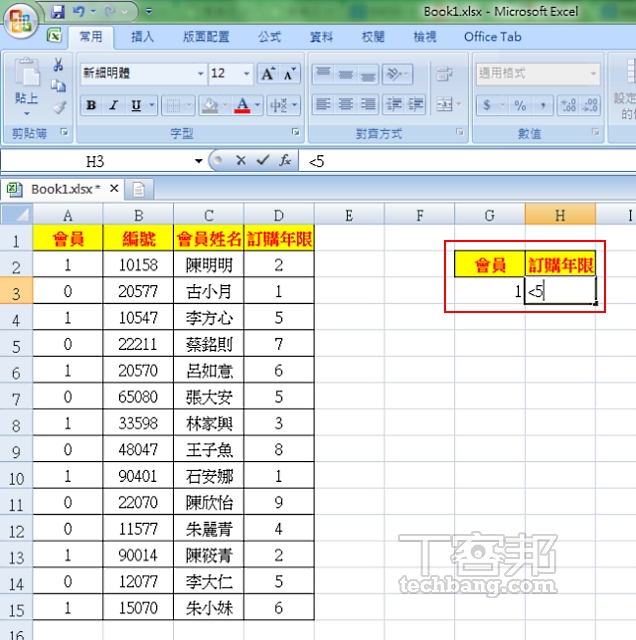Select cell containing 陳明明
Viewport: 636px width, 640px height.
(209, 265)
